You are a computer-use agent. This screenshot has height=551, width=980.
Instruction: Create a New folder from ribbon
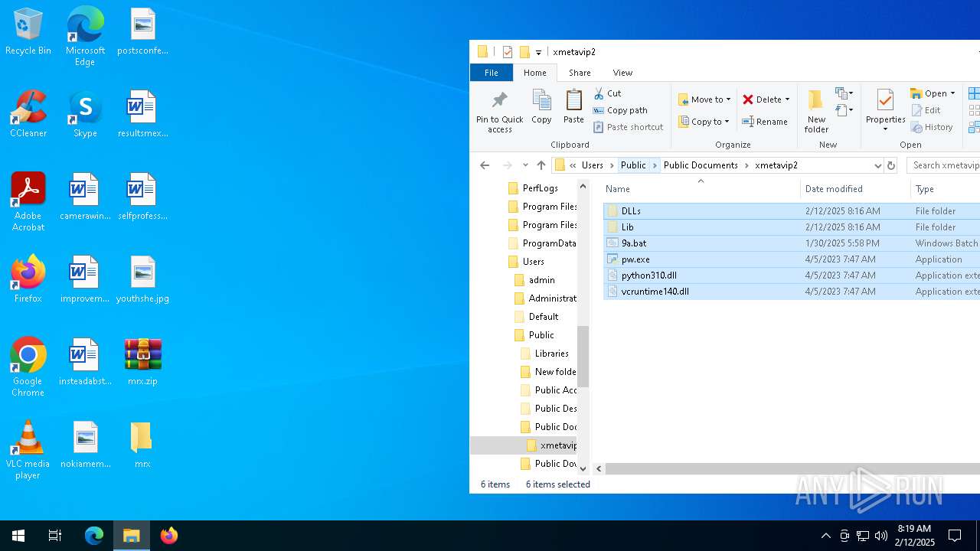pyautogui.click(x=816, y=112)
